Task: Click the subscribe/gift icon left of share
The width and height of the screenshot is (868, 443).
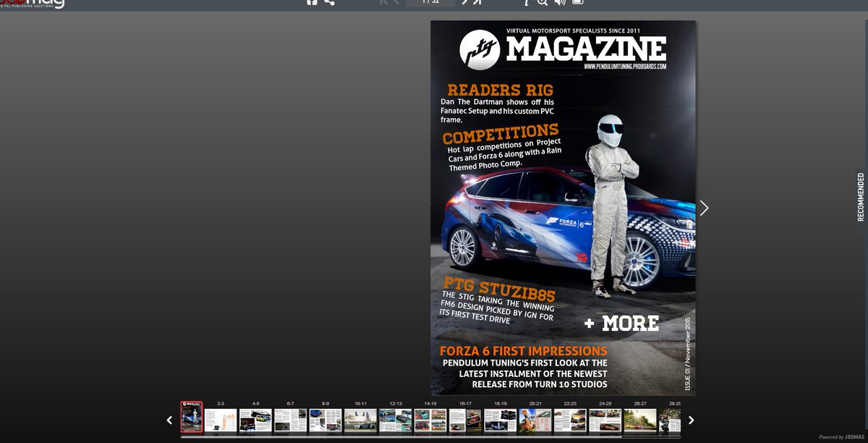Action: [x=312, y=2]
